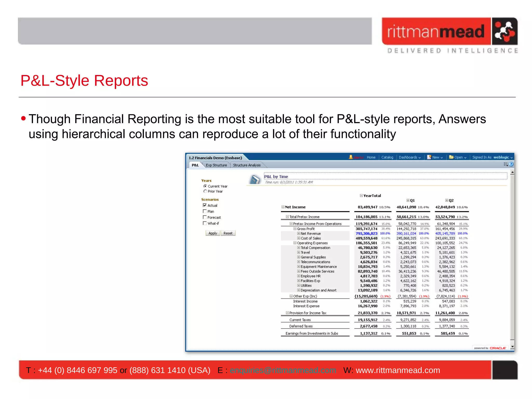Click Q2 Net Revenue value 405,145,789
The image size is (532, 399).
pyautogui.click(x=445, y=234)
